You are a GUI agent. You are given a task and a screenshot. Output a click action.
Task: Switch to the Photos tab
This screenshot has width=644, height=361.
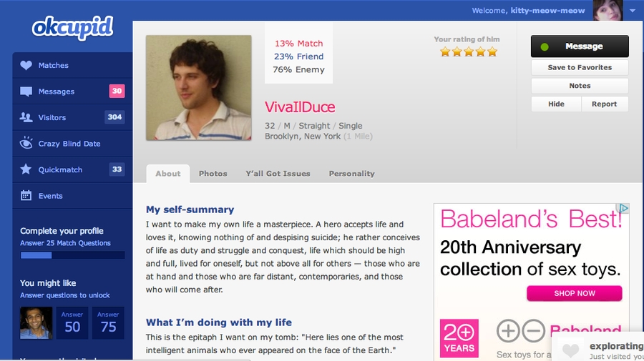coord(213,174)
